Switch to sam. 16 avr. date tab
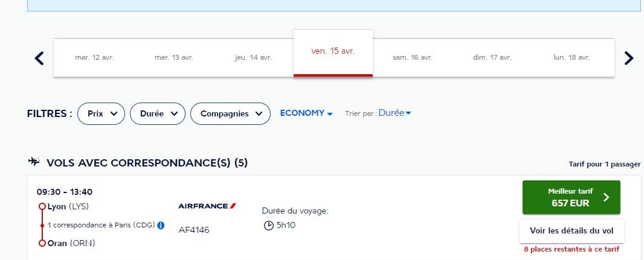644x260 pixels. 413,57
